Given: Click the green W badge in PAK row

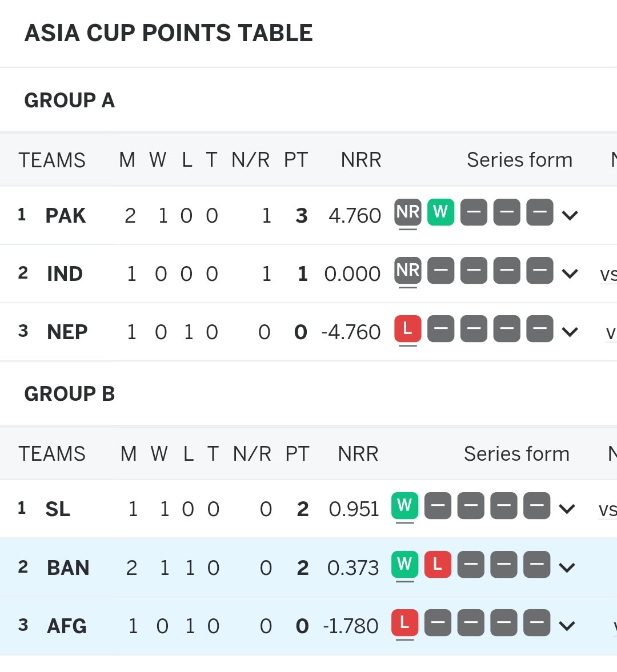Looking at the screenshot, I should click(x=441, y=212).
